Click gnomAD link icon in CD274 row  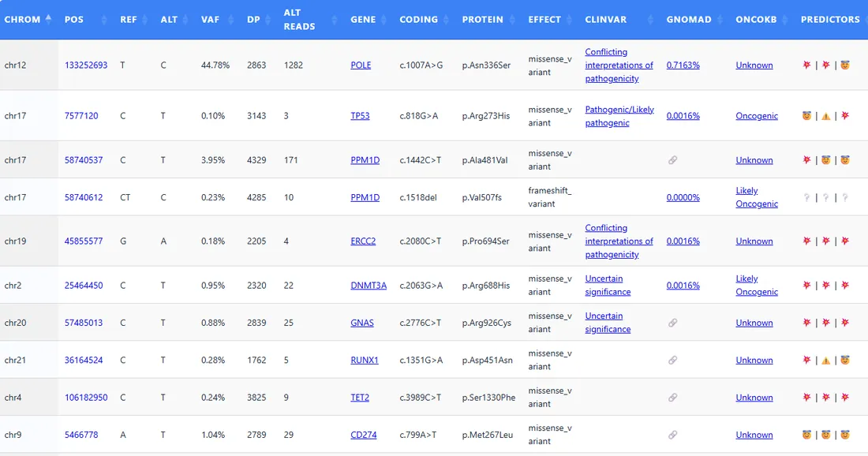coord(672,435)
